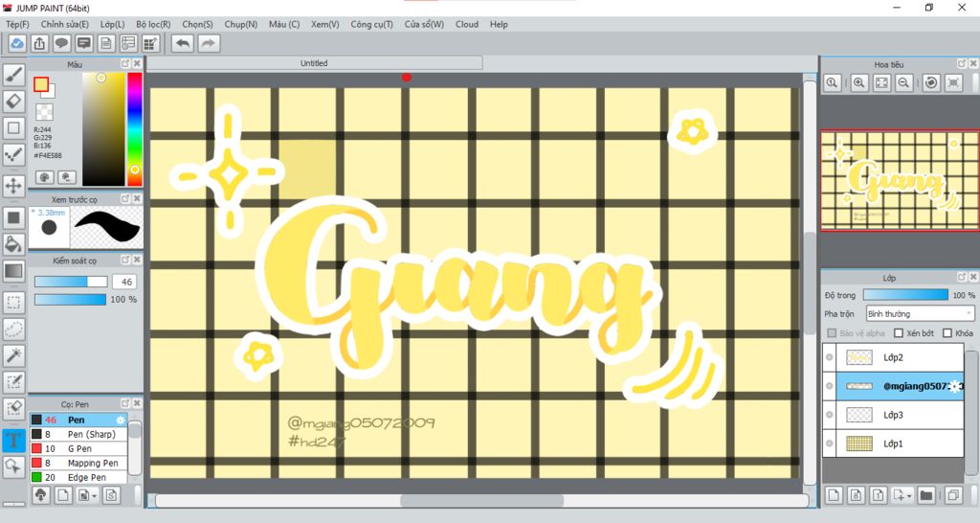The image size is (980, 523).
Task: Toggle visibility of @mgiang0507 layer
Action: pos(830,386)
